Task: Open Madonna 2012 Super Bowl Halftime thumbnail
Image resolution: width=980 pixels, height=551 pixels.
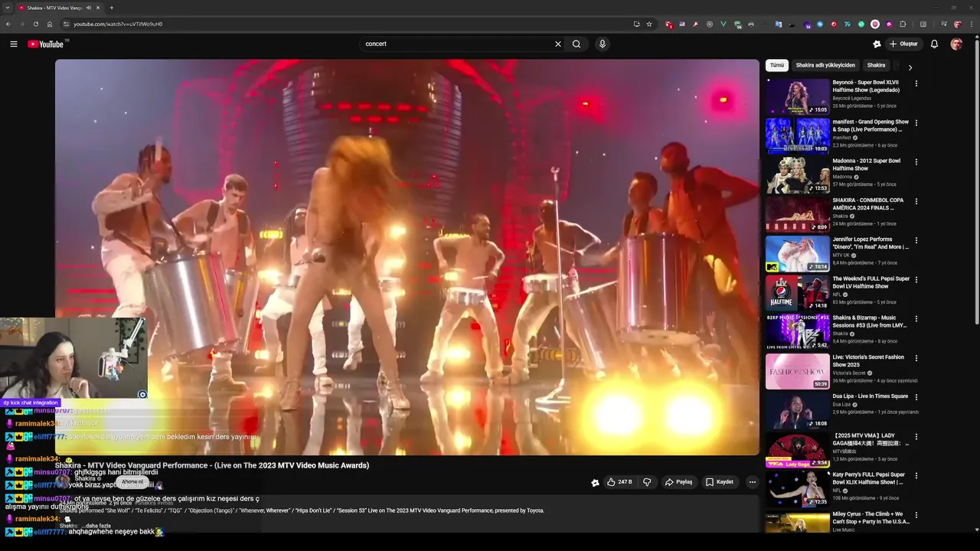Action: click(798, 174)
